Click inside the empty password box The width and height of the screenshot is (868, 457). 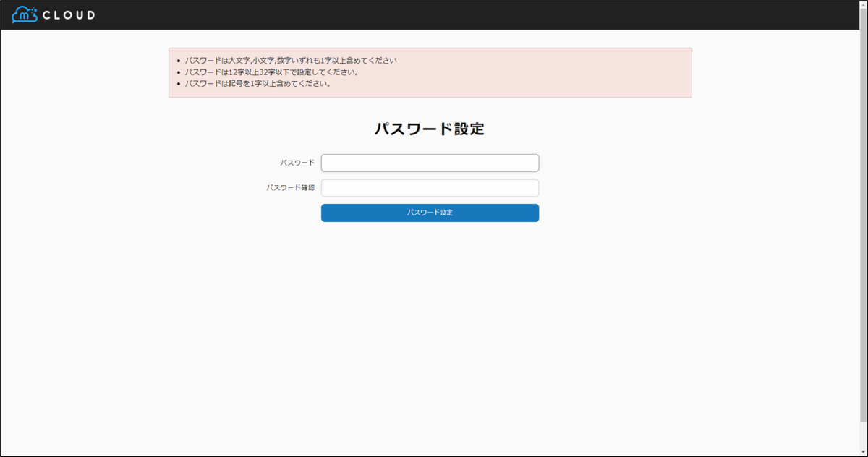click(430, 162)
